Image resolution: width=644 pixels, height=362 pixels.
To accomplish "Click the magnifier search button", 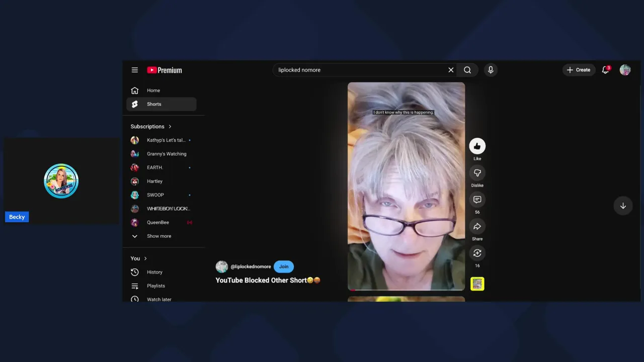I will 467,70.
